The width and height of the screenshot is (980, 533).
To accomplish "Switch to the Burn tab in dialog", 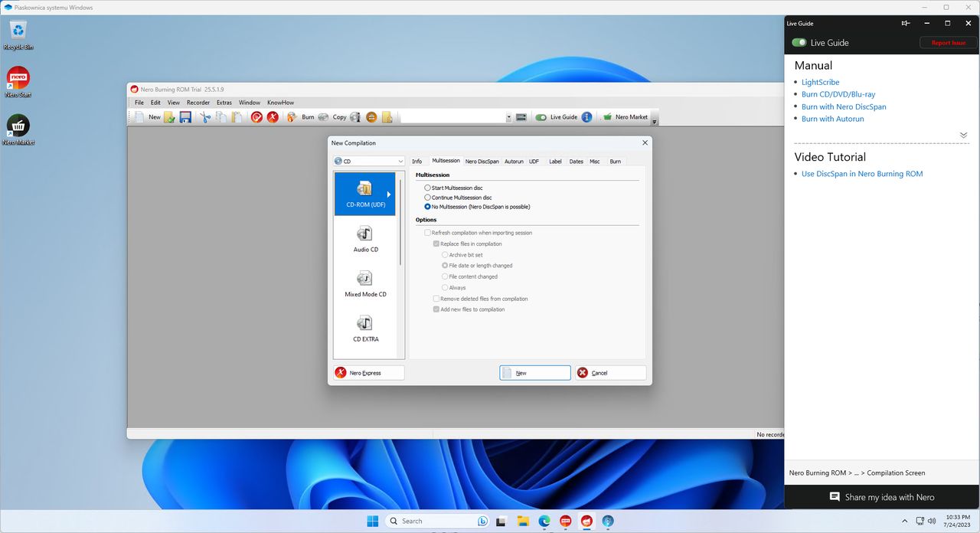I will click(615, 161).
